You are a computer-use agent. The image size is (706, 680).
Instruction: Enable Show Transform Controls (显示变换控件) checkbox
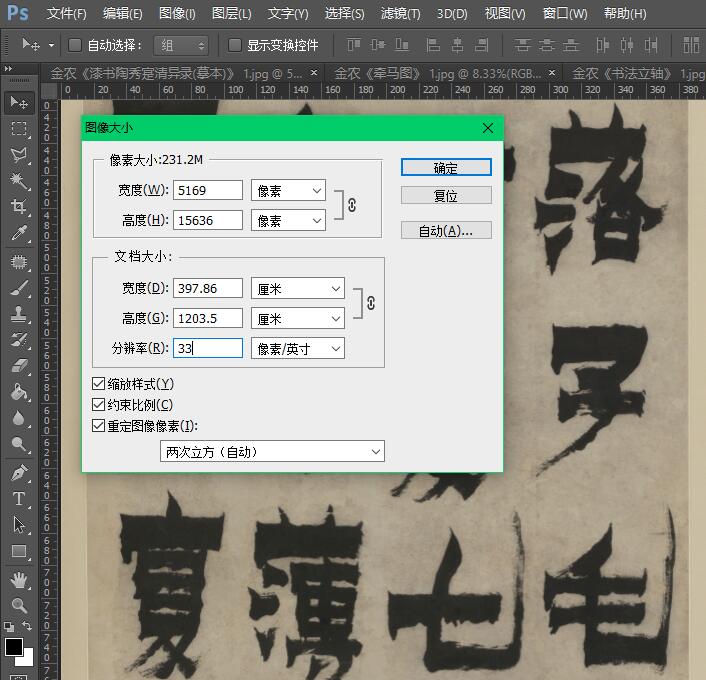(x=235, y=45)
